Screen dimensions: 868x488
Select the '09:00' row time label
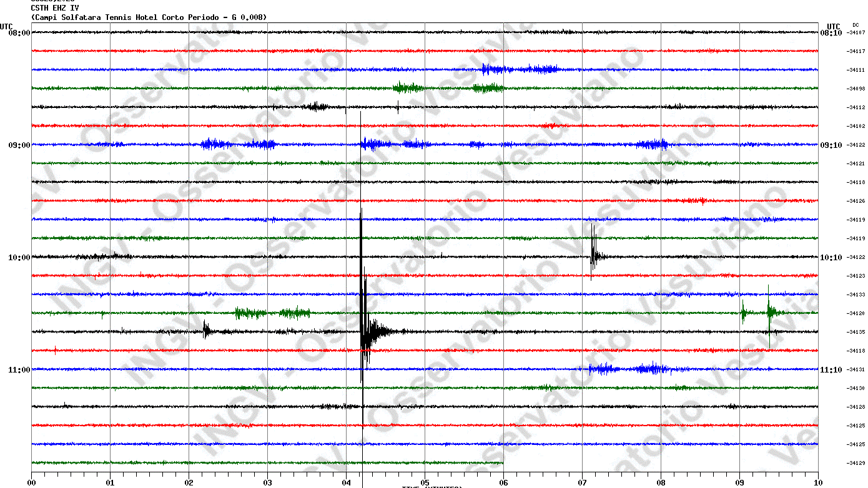click(19, 145)
